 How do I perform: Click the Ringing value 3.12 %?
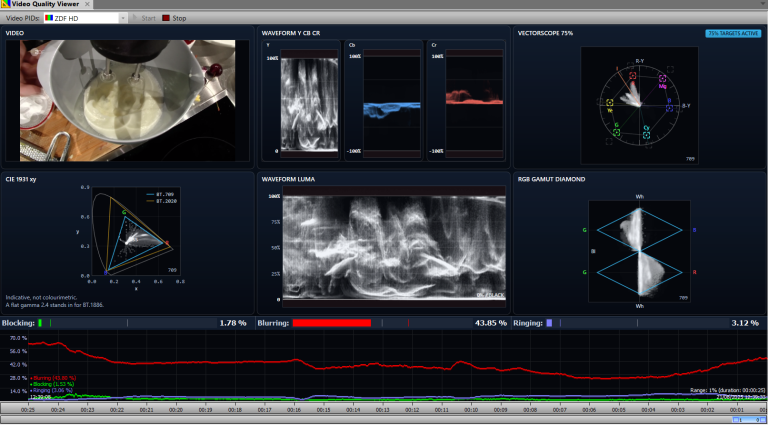745,323
